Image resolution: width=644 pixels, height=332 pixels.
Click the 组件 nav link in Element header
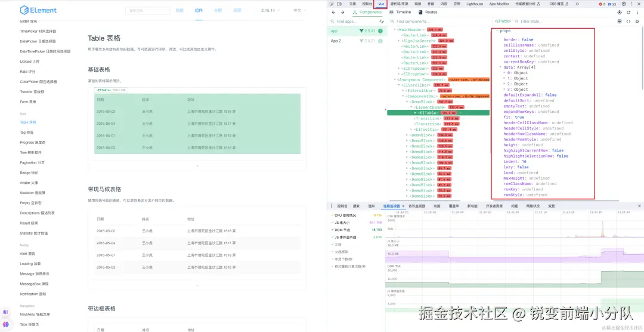point(199,10)
